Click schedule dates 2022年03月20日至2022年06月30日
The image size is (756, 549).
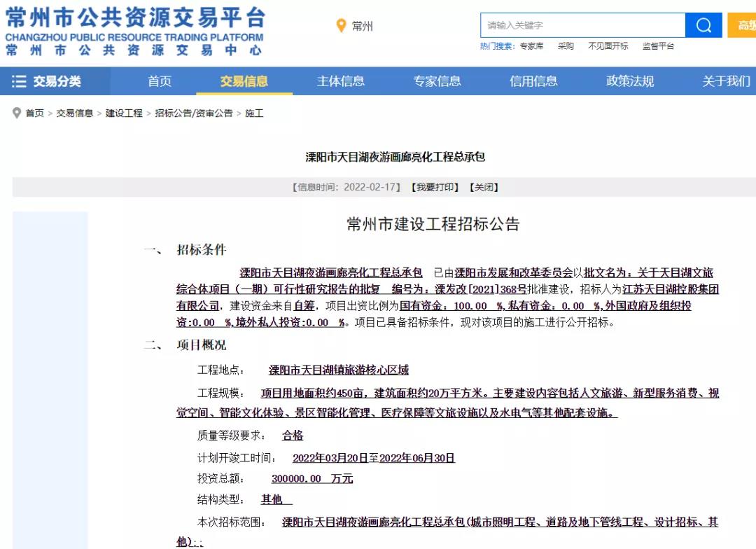tap(374, 458)
